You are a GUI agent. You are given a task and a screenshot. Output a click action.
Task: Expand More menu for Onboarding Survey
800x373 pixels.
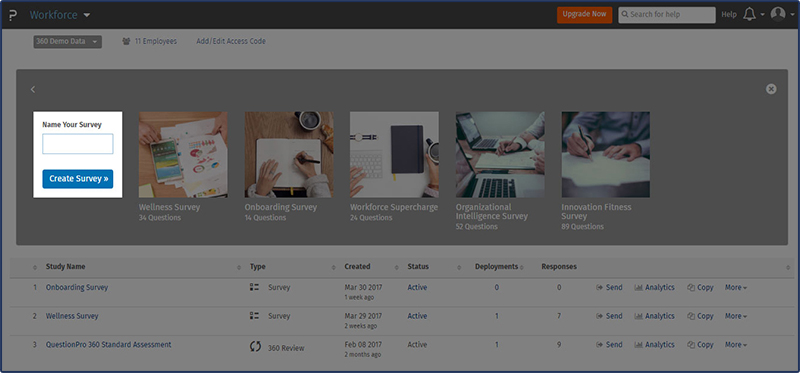point(736,287)
